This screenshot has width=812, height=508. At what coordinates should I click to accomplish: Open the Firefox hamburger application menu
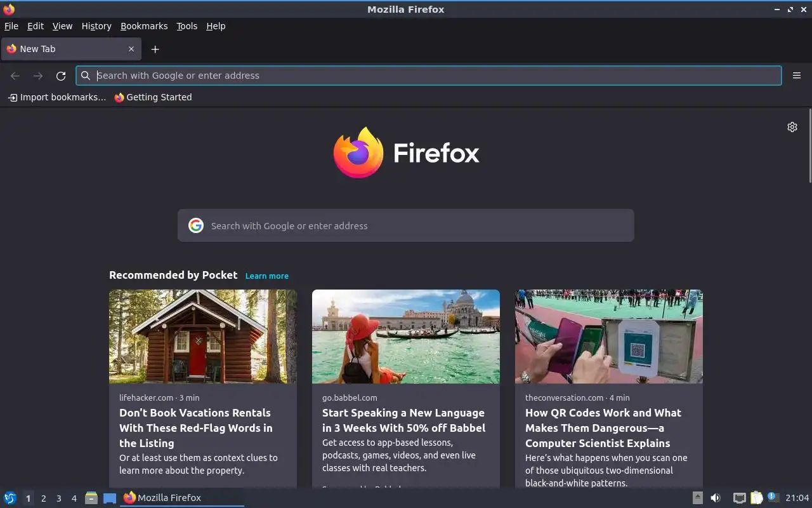pyautogui.click(x=797, y=76)
